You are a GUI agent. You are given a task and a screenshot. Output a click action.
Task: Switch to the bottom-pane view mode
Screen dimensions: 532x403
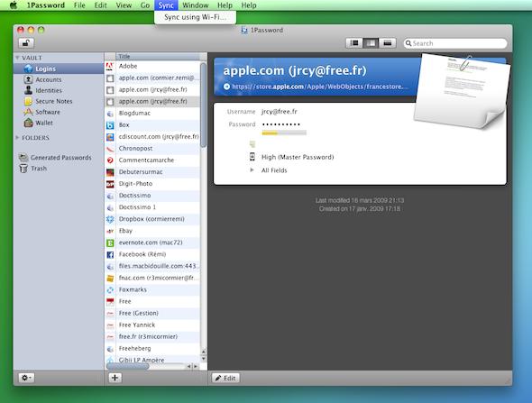(x=387, y=43)
